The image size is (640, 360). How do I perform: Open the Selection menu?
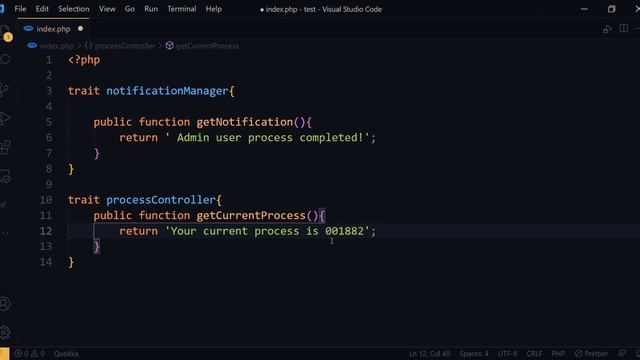73,9
